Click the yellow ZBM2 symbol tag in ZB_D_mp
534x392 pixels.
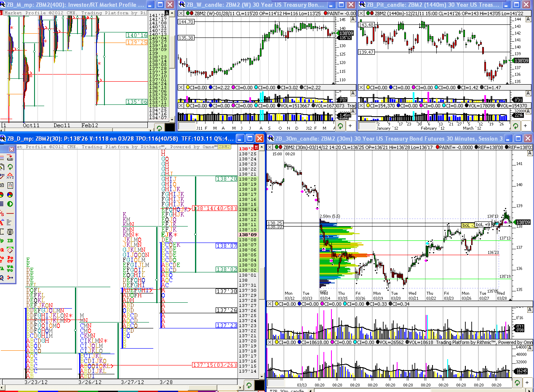point(224,147)
